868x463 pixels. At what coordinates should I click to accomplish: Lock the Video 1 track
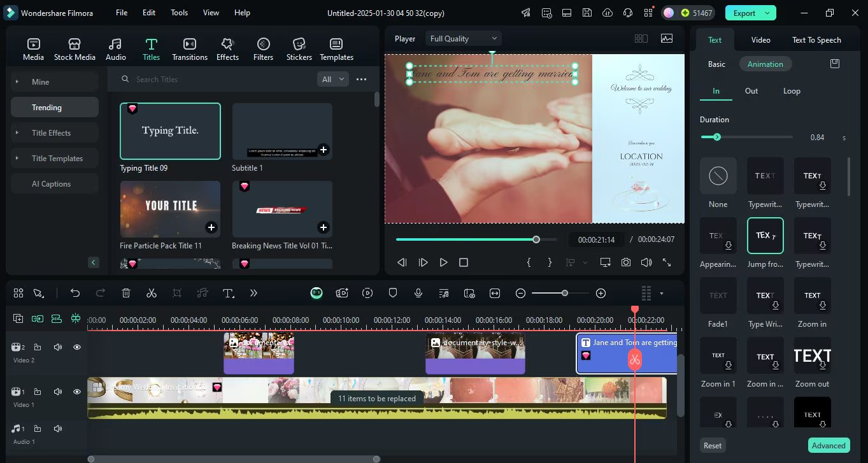point(38,392)
